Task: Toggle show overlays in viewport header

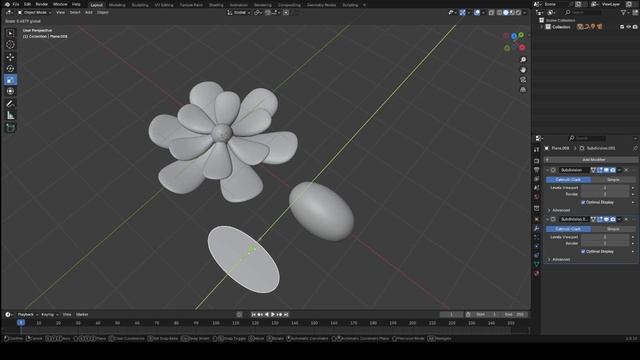Action: [477, 13]
